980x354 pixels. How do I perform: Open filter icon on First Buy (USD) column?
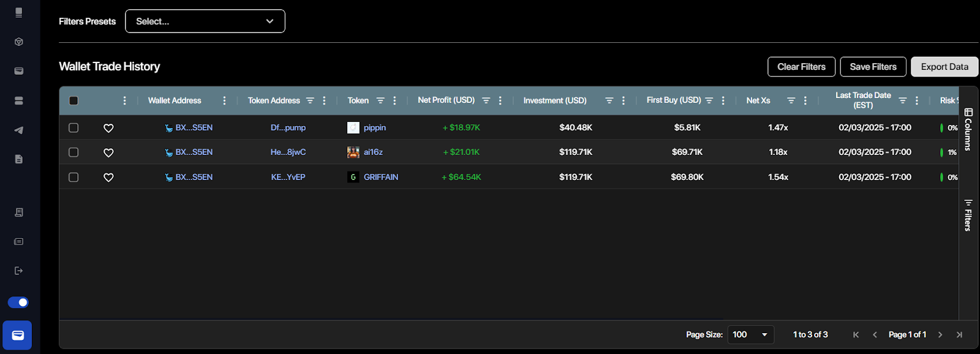709,100
